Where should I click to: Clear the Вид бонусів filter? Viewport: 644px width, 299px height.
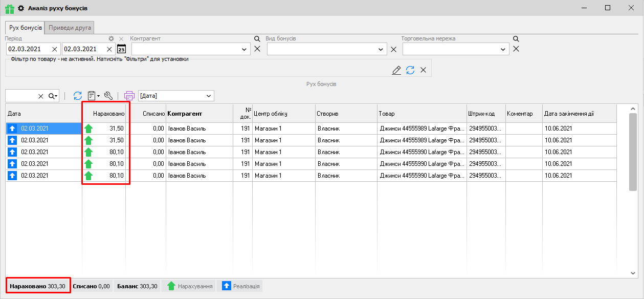click(x=393, y=49)
